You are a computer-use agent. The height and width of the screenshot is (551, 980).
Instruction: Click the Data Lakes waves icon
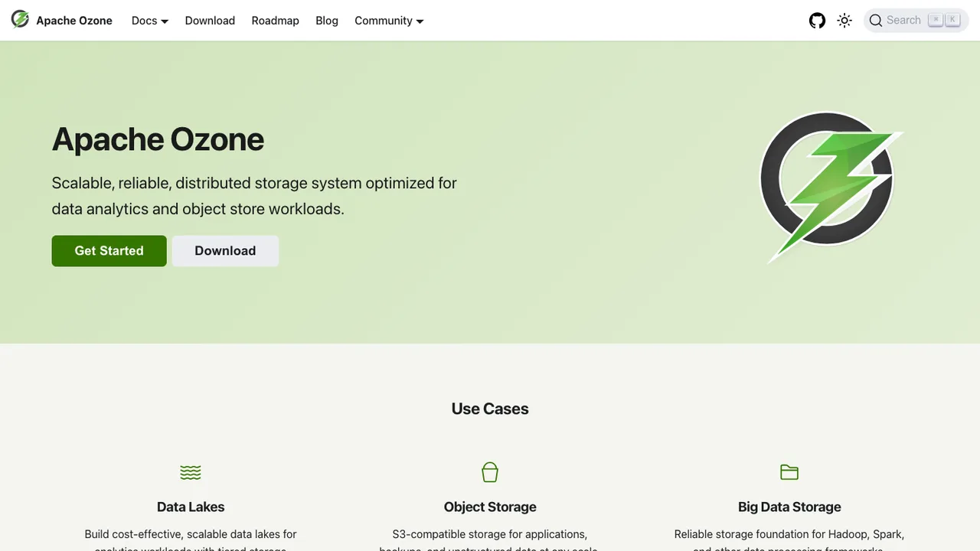coord(191,472)
